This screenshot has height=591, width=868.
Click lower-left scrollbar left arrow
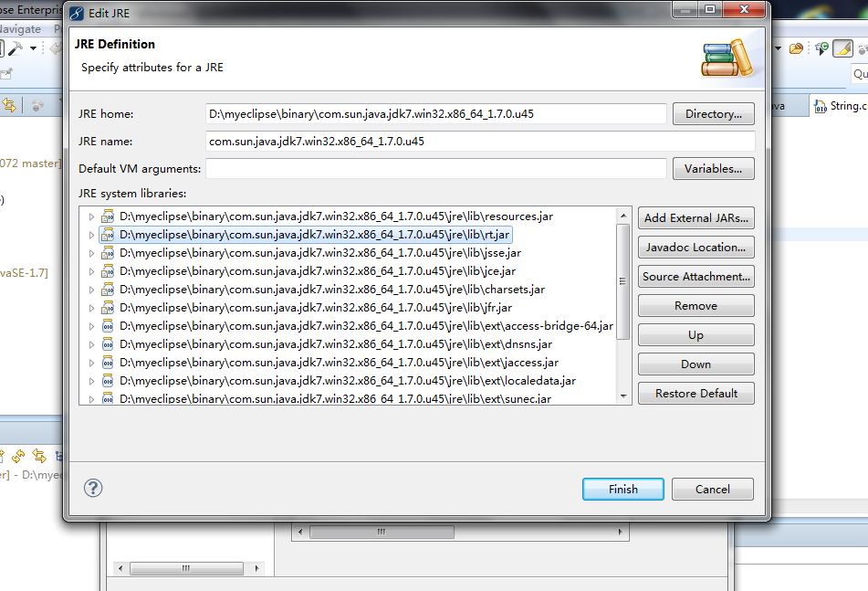(120, 568)
